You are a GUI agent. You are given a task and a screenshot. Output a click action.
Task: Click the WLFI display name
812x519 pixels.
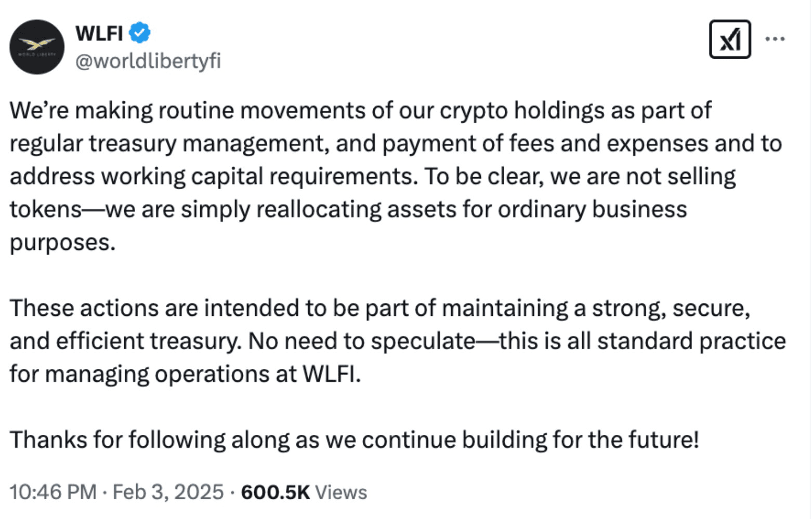(x=99, y=33)
